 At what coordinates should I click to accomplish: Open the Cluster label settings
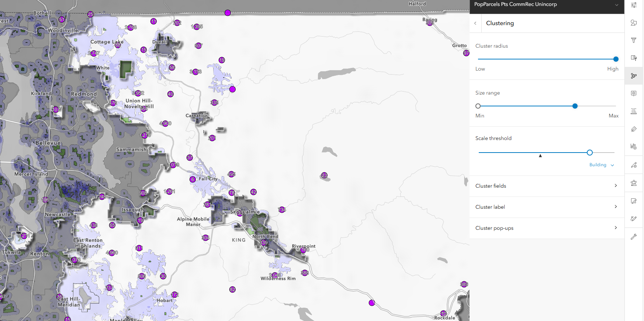pyautogui.click(x=547, y=207)
